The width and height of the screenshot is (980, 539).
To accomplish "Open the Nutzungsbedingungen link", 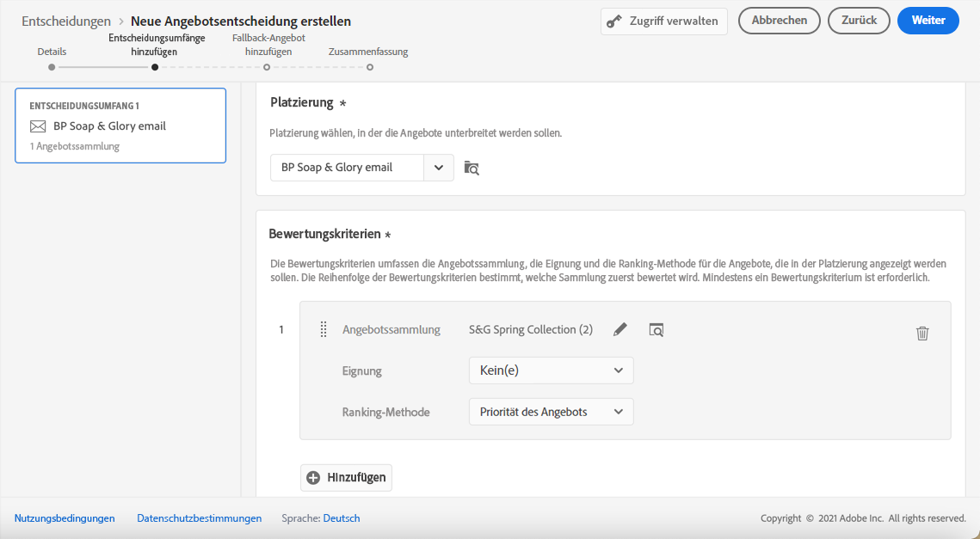I will coord(65,518).
